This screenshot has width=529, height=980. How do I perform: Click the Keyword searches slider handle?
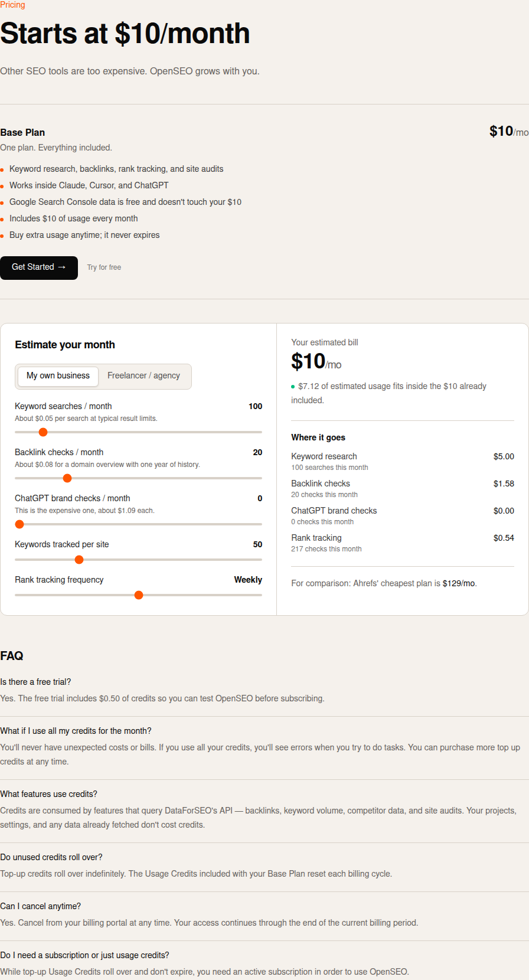43,432
